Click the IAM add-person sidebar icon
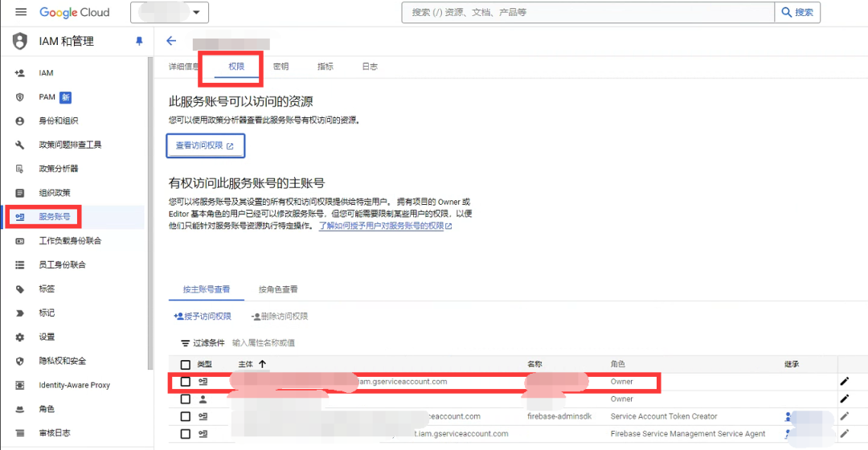Viewport: 868px width, 450px height. [x=20, y=73]
